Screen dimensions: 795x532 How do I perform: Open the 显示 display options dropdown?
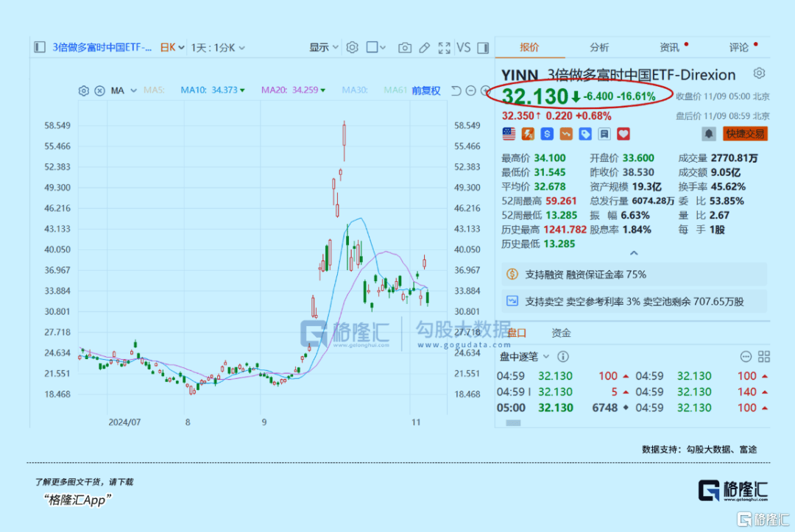coord(323,46)
